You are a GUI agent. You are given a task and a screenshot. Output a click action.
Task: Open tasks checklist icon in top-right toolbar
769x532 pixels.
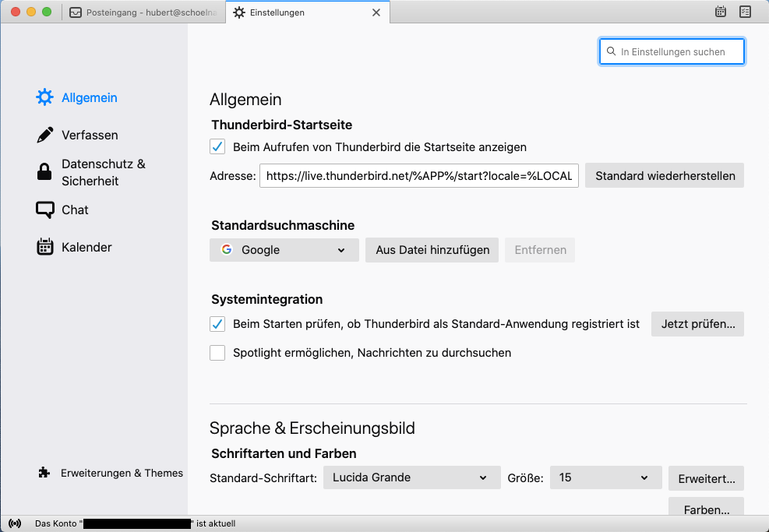coord(745,12)
